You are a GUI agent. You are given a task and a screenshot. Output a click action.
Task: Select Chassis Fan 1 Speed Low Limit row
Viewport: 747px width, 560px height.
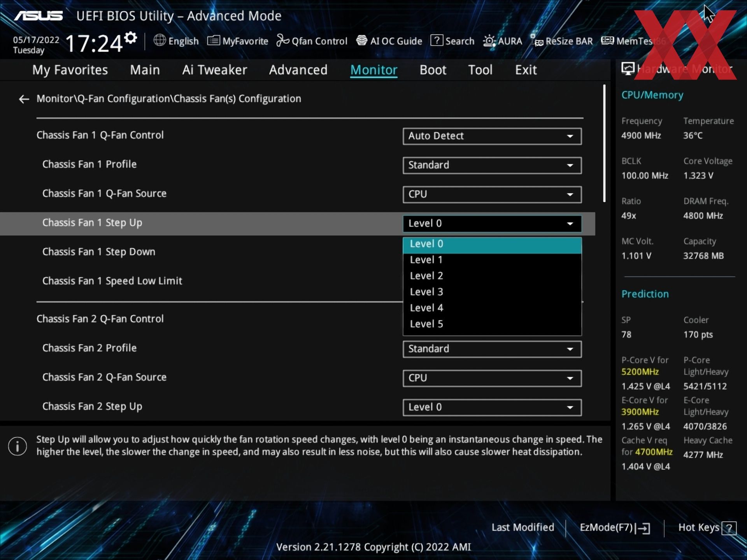pos(298,281)
